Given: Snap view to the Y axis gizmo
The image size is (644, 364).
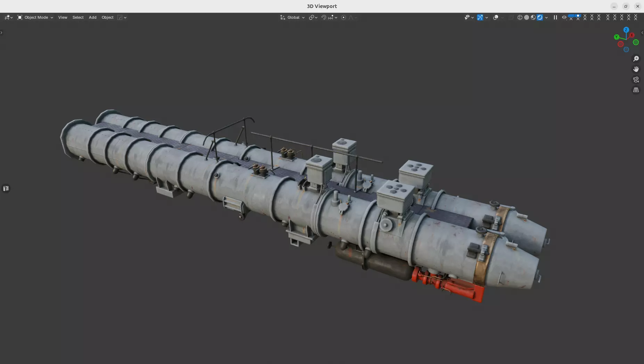Looking at the screenshot, I should click(x=617, y=37).
